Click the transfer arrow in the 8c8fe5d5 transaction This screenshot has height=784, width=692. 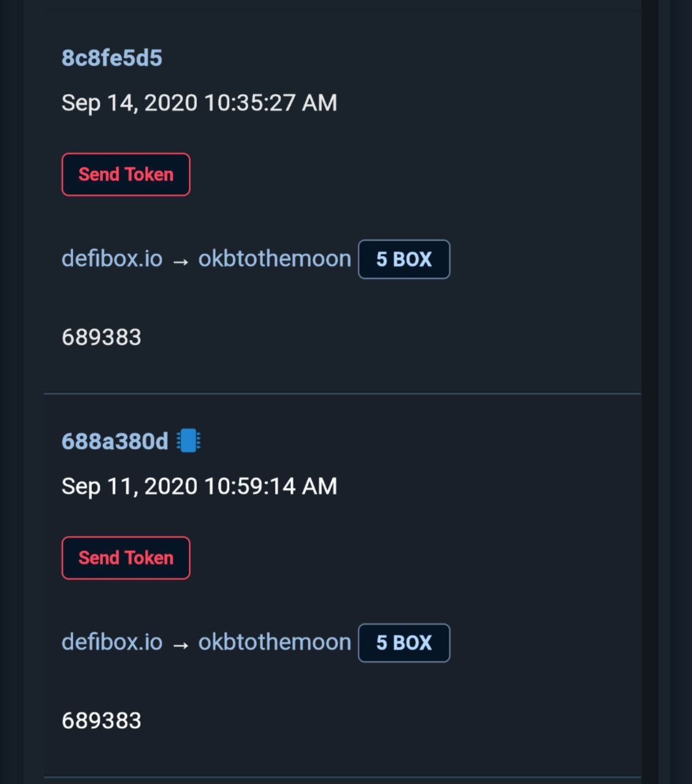180,262
